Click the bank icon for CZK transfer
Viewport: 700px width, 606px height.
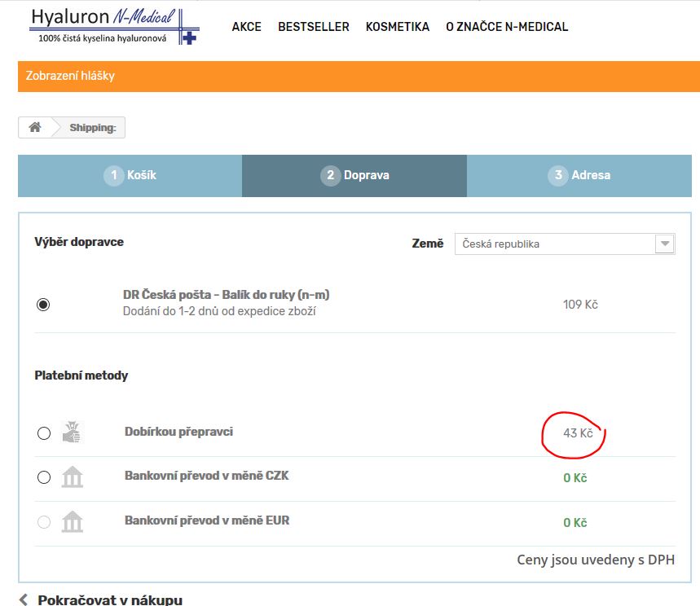point(73,477)
